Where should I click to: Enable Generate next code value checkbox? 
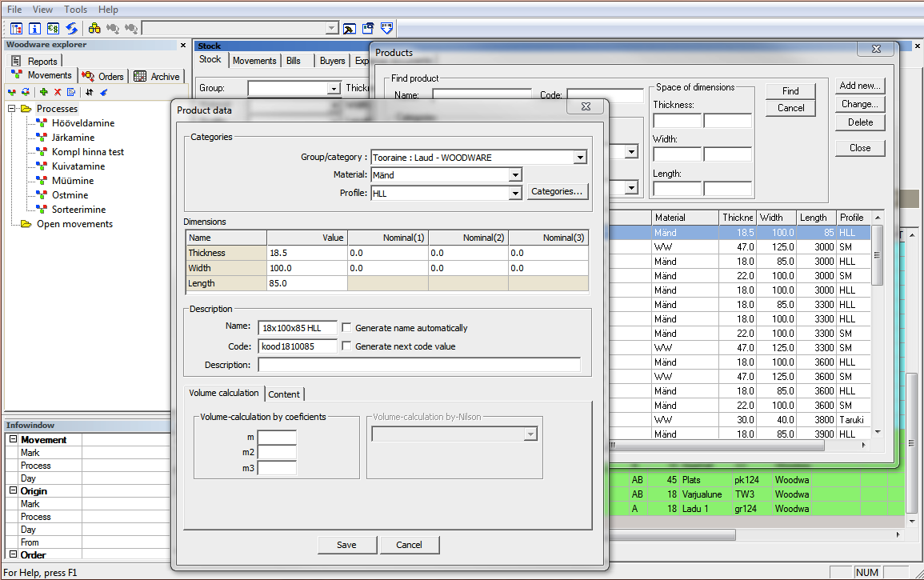[346, 346]
